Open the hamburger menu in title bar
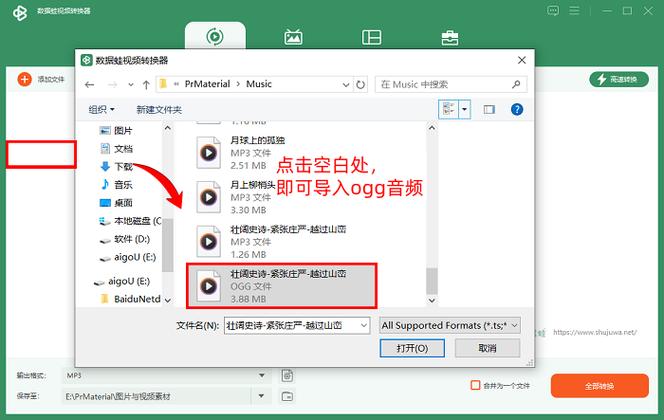The width and height of the screenshot is (664, 420). 574,11
